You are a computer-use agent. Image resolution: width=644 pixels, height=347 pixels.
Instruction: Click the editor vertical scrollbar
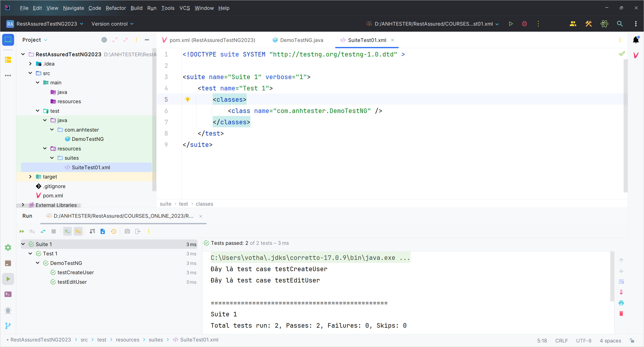pyautogui.click(x=625, y=126)
